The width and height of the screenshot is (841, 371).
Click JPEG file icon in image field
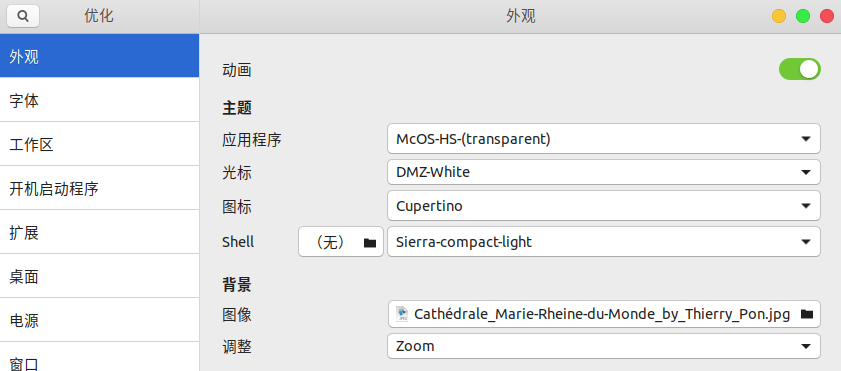tap(402, 314)
